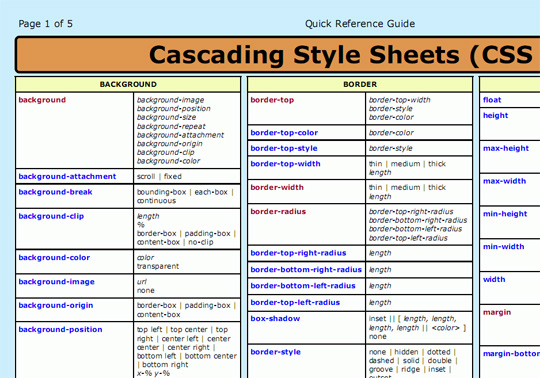Screen dimensions: 540x378
Task: Select the border-top-left-radius property
Action: [x=295, y=302]
